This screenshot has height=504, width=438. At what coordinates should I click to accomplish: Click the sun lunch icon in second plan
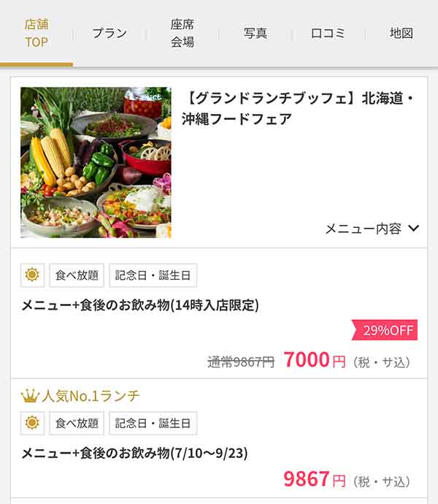pyautogui.click(x=32, y=423)
